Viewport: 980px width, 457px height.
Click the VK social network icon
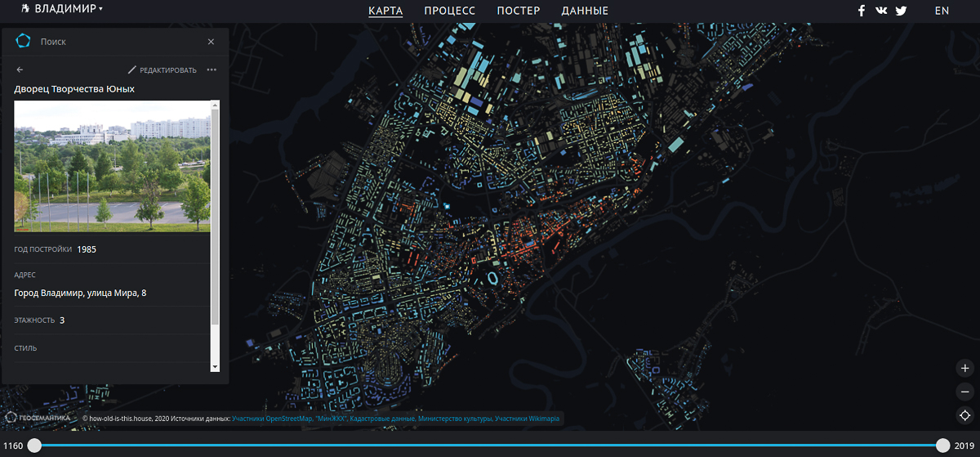coord(881,11)
